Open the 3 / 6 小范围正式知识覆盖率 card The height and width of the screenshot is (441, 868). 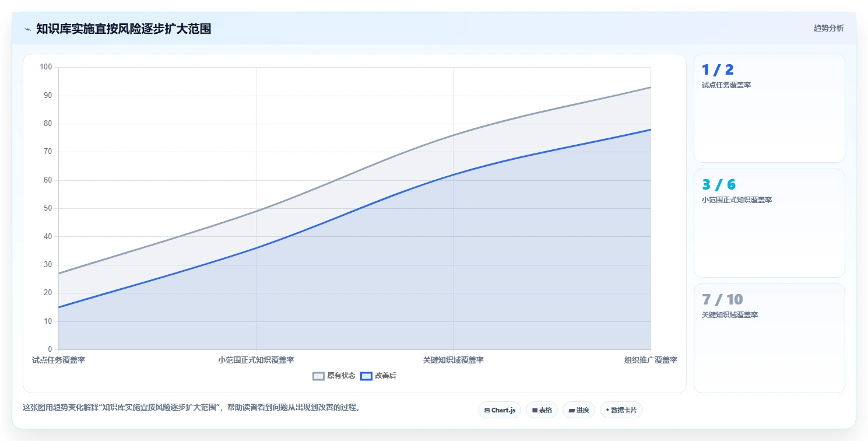[x=769, y=223]
